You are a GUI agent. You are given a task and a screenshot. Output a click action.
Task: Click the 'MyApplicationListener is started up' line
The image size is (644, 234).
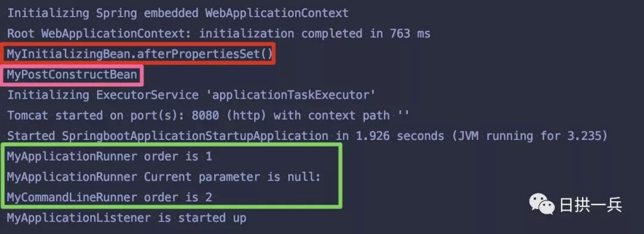[126, 217]
